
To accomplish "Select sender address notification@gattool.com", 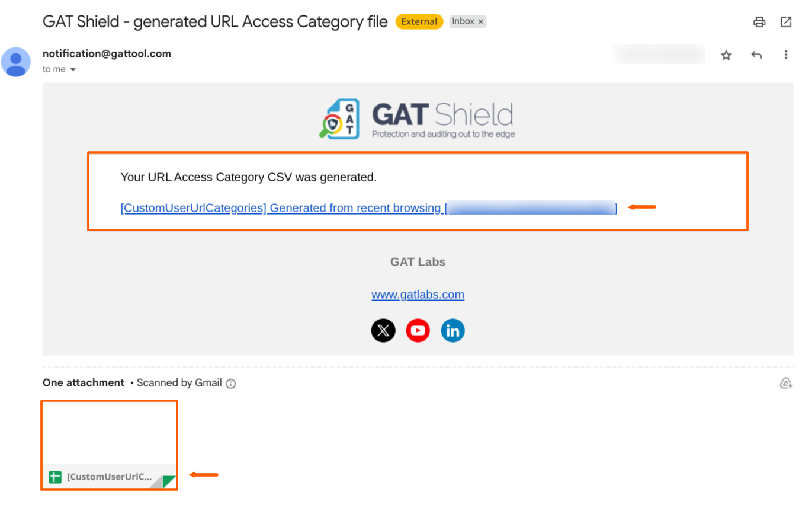I will click(x=107, y=53).
